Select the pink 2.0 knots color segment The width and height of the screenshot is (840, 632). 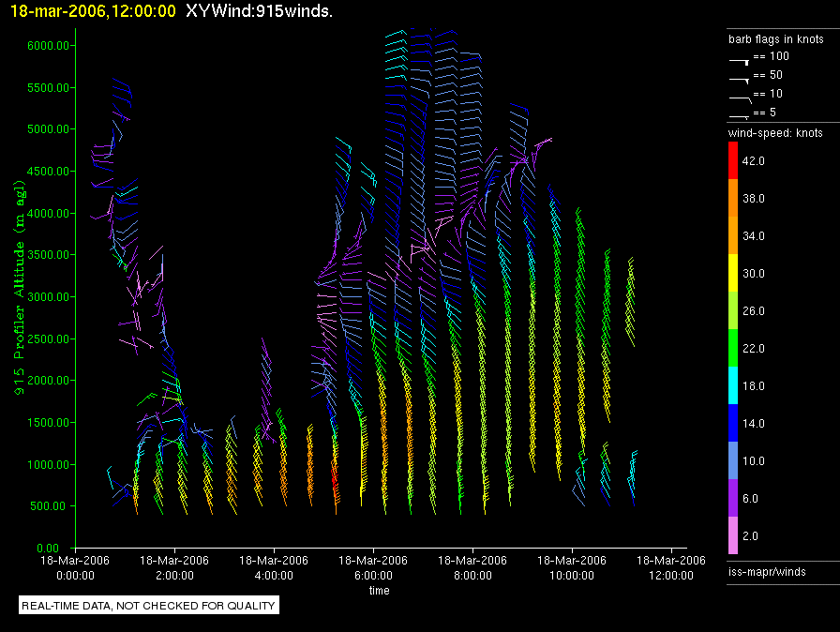(x=733, y=536)
